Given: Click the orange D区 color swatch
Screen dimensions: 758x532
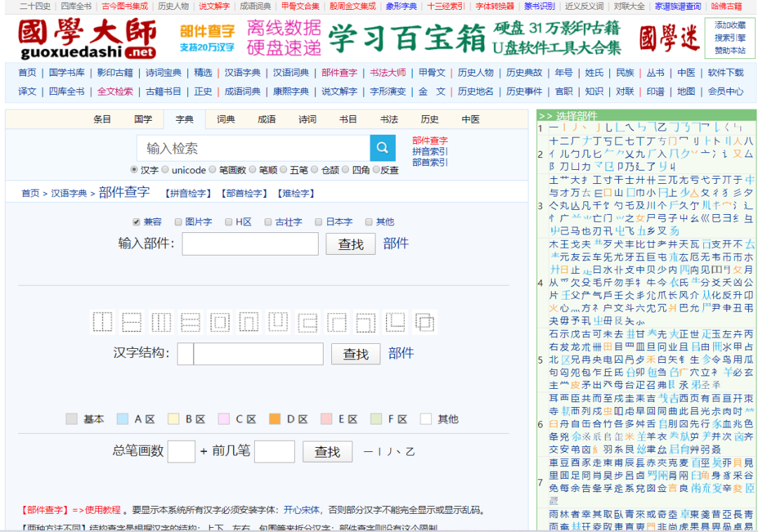Looking at the screenshot, I should (276, 419).
